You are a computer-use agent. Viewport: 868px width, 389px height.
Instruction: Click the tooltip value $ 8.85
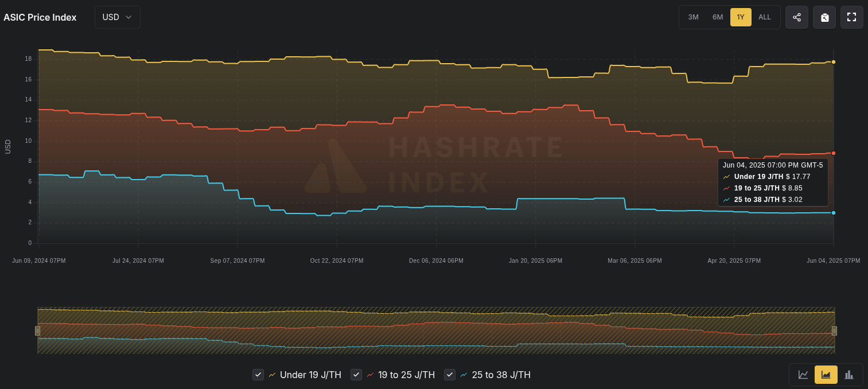[x=792, y=188]
